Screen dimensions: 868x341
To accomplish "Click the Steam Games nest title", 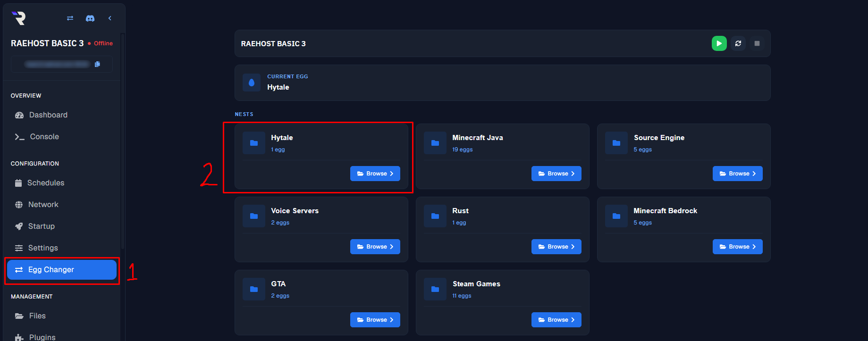I will pyautogui.click(x=476, y=284).
